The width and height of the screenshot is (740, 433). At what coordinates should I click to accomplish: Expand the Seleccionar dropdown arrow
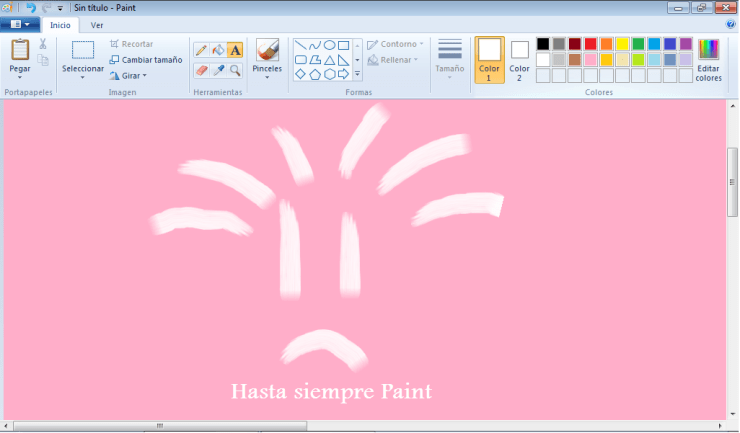(83, 77)
